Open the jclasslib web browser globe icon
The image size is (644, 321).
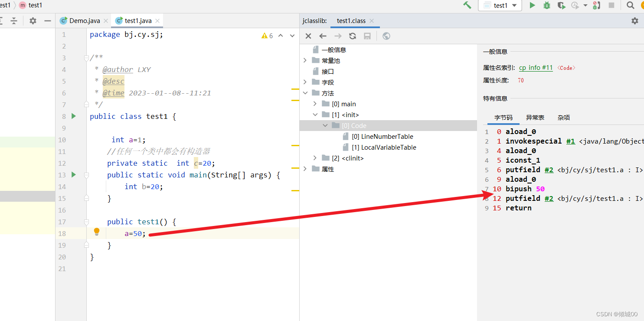[x=386, y=36]
